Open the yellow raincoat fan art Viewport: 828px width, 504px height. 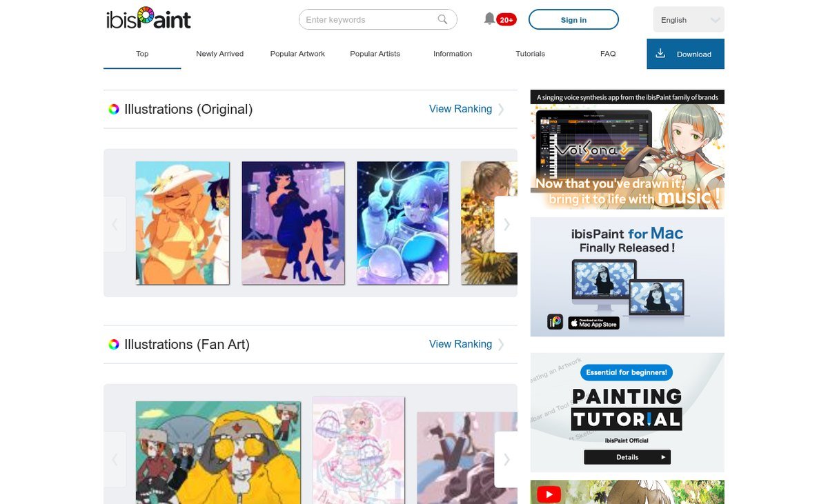click(x=218, y=453)
